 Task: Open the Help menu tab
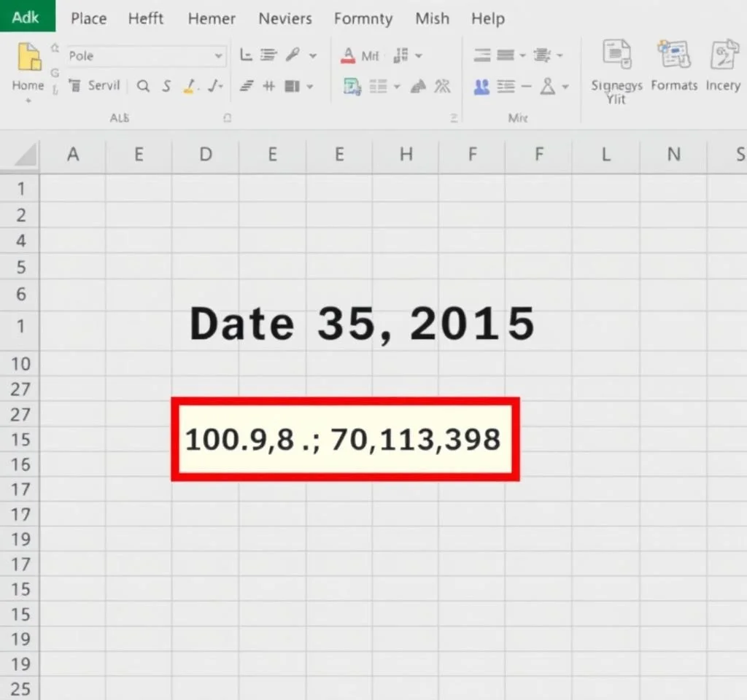488,18
